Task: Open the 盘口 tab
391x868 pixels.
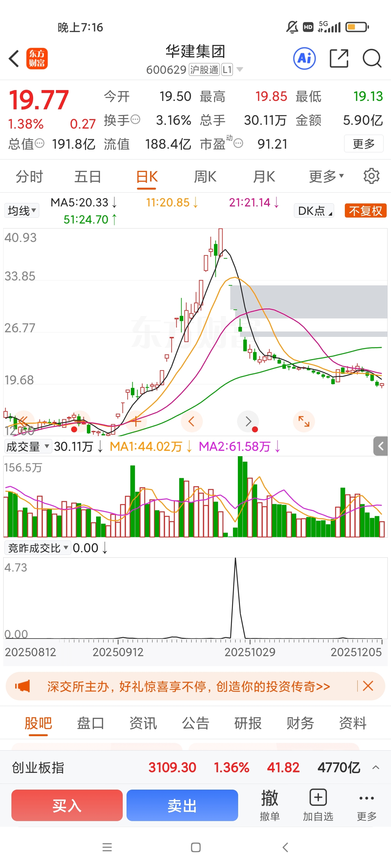Action: pyautogui.click(x=90, y=723)
